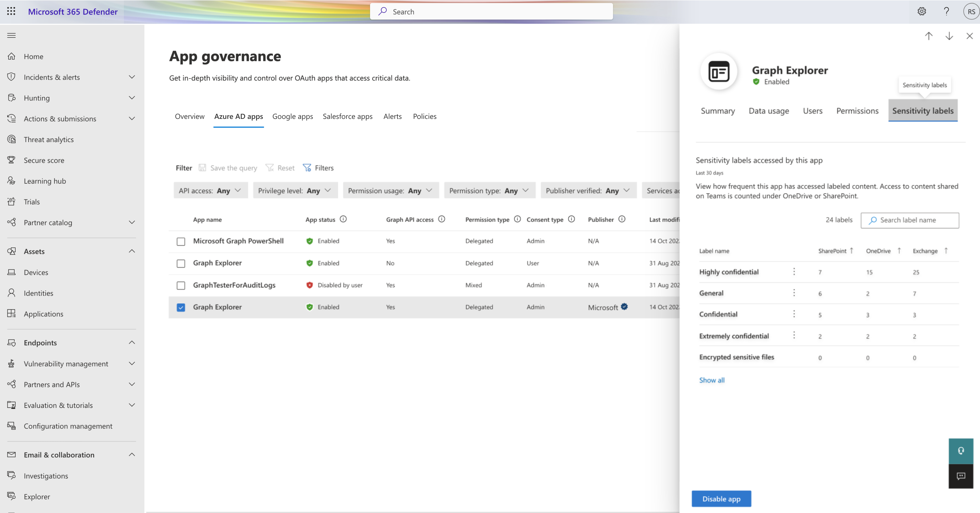
Task: Click the Secure score icon
Action: 12,160
